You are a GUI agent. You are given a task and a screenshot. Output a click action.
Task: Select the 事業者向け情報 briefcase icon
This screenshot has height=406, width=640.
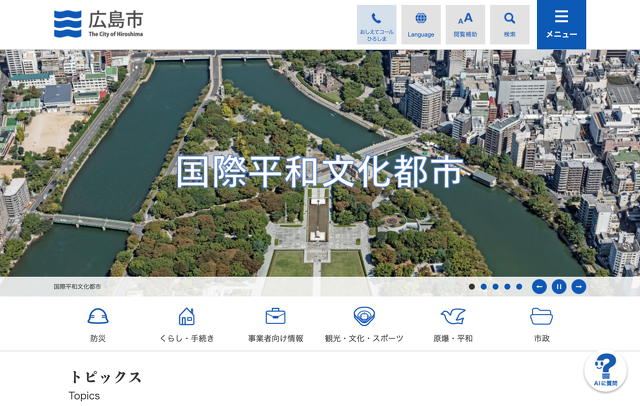(x=275, y=324)
